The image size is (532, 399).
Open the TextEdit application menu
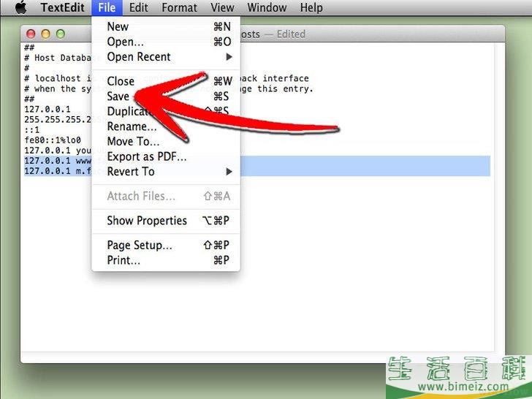coord(62,7)
